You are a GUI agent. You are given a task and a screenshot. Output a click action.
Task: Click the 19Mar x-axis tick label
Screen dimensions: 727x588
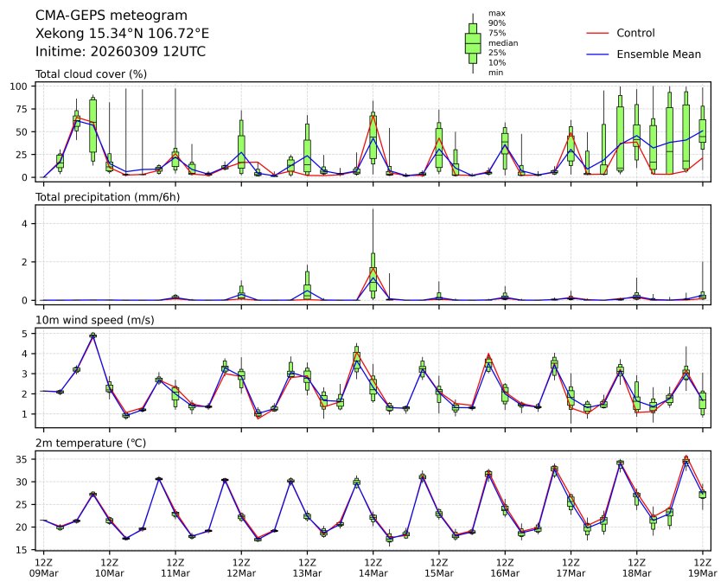702,572
